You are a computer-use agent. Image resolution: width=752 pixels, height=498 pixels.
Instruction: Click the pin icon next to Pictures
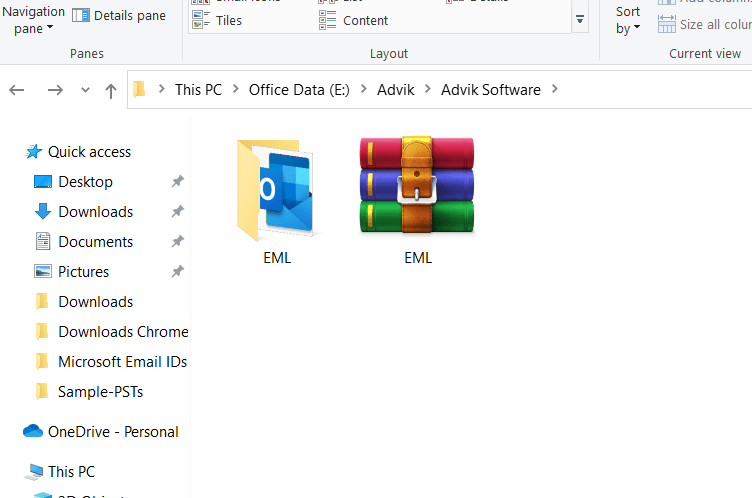click(x=177, y=272)
